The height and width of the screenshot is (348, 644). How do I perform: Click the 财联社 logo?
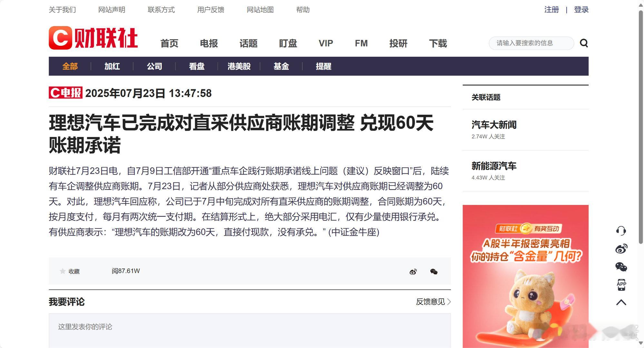(x=93, y=38)
